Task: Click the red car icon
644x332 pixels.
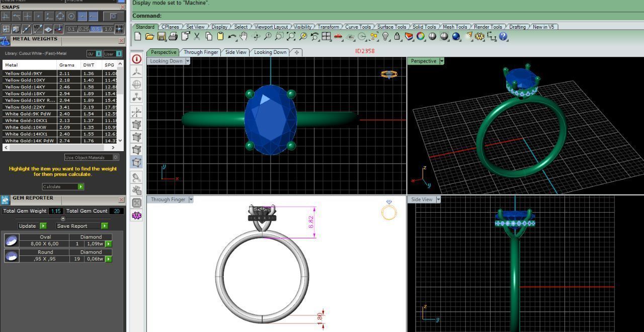Action: pos(338,36)
